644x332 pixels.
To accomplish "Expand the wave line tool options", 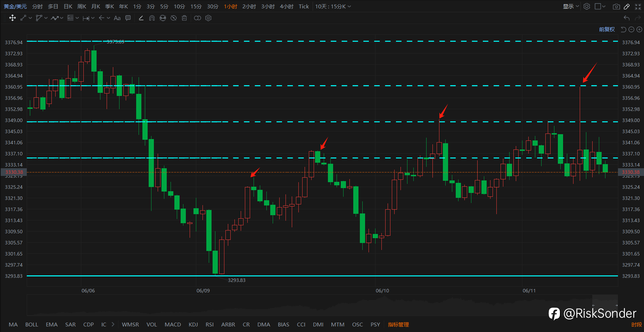I will click(x=62, y=18).
